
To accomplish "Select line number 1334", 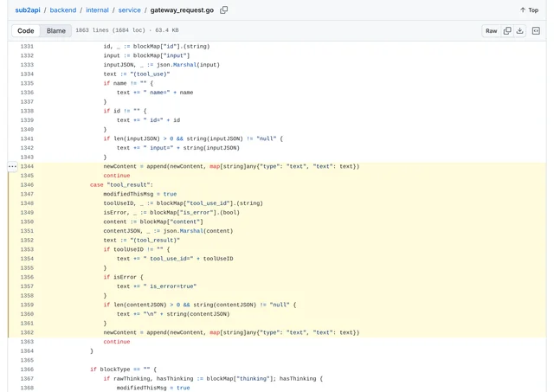I will point(27,74).
